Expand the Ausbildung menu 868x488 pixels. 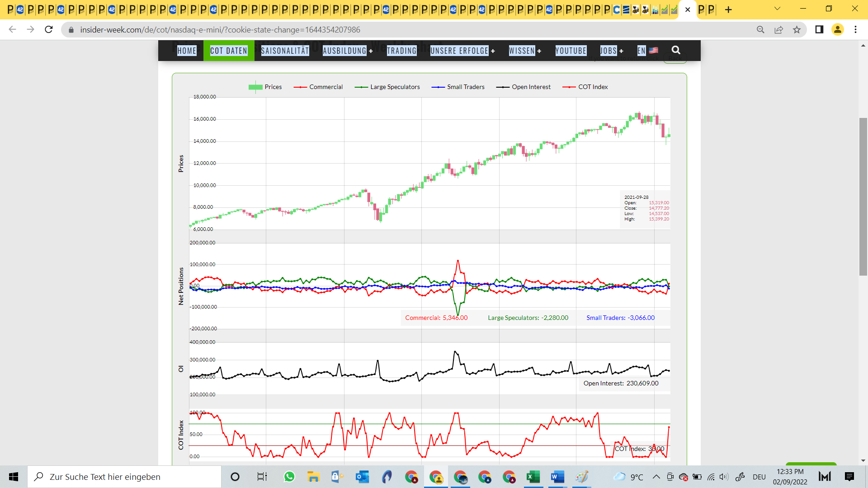click(x=347, y=51)
